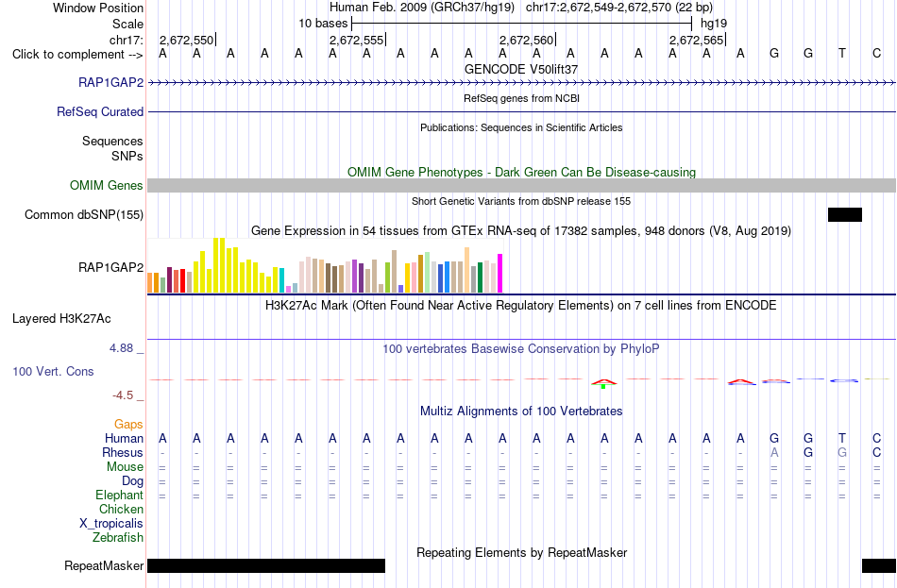Select the Human species label in Multiz
897x588 pixels.
[124, 438]
